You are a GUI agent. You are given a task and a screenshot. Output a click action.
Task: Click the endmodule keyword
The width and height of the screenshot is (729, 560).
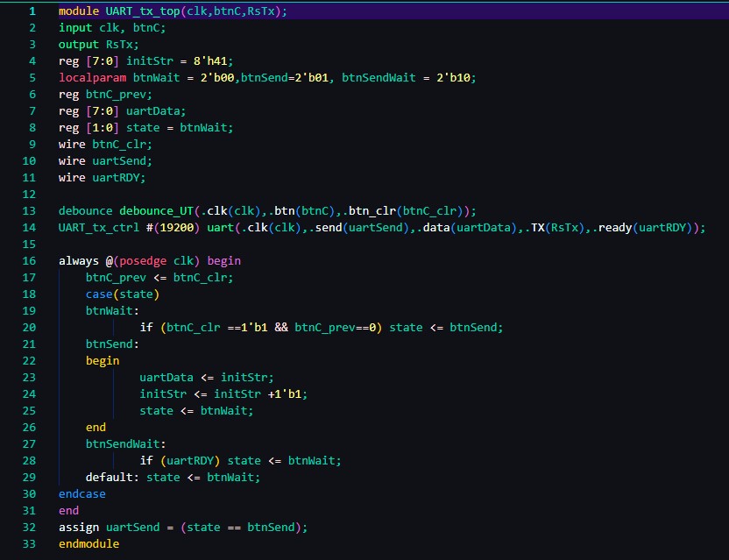(x=88, y=544)
